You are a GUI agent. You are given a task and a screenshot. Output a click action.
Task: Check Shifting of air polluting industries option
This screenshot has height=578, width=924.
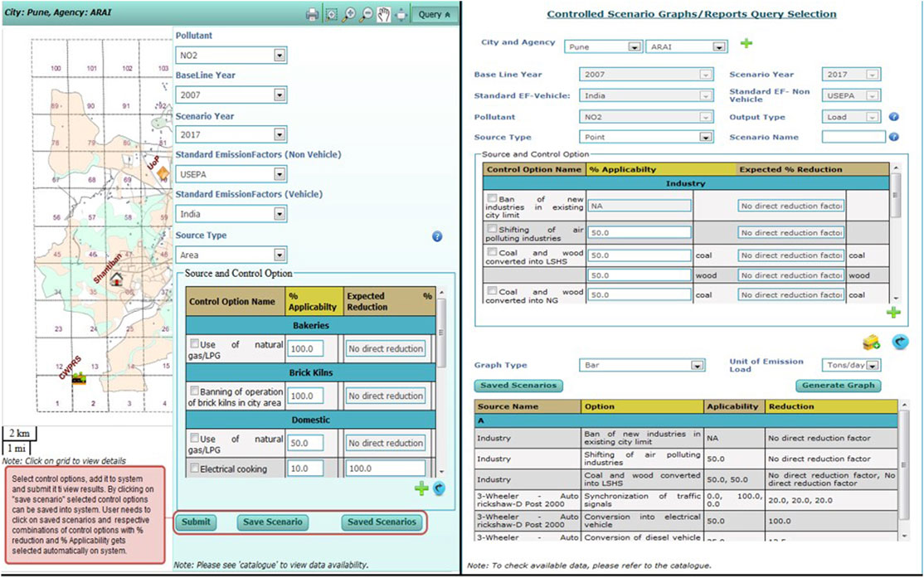click(492, 229)
